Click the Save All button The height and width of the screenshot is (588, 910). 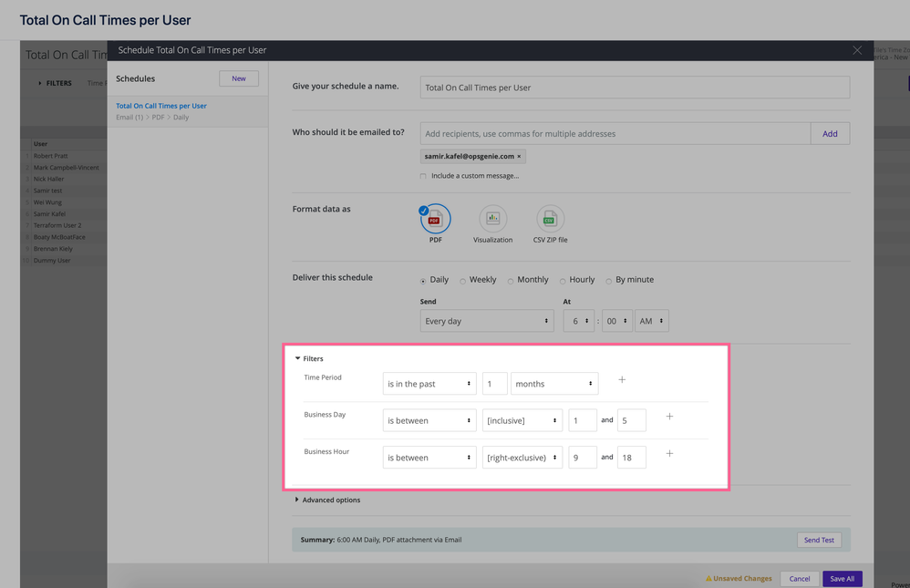(x=843, y=579)
